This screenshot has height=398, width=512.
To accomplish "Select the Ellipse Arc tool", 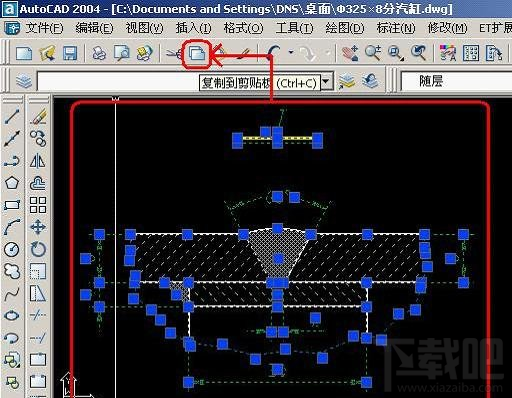I will click(12, 337).
